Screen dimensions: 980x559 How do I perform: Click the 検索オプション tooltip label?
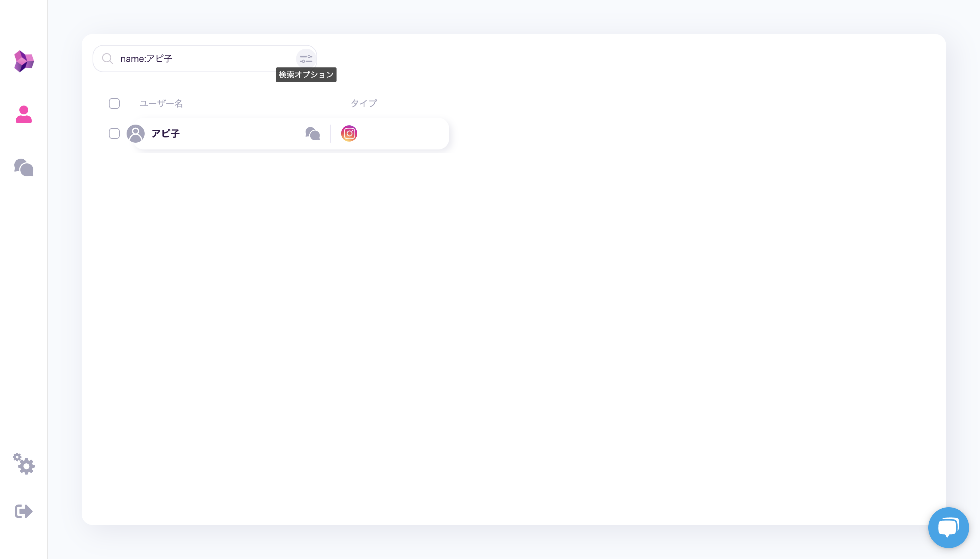[306, 75]
